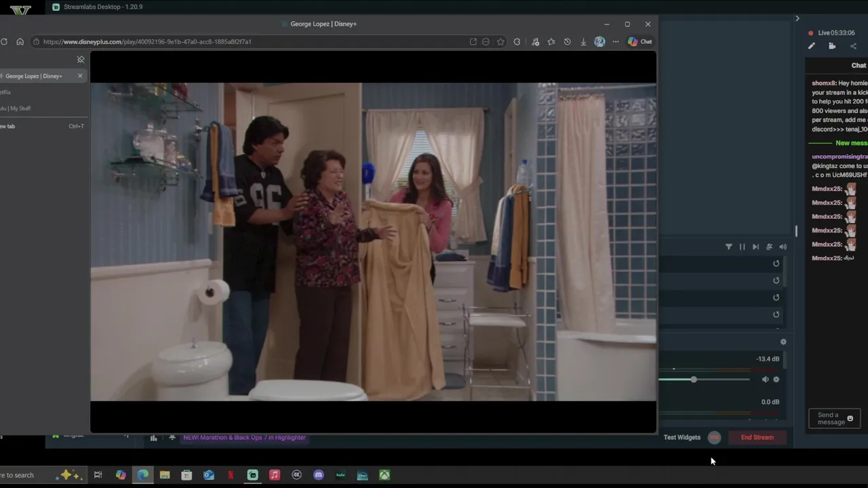Replay the first recent event
Screen dimensions: 868x488
(776, 264)
